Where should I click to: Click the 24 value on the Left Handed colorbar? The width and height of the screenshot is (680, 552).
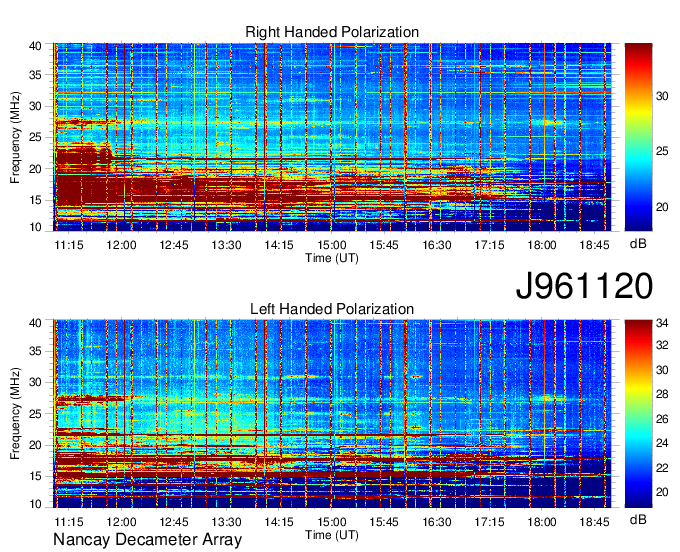(x=662, y=443)
